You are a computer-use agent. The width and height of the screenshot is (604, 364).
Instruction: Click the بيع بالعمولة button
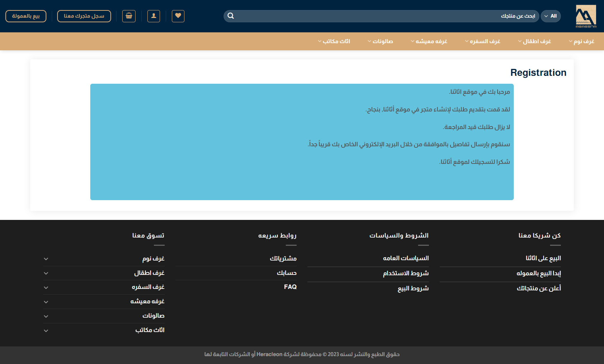coord(26,16)
